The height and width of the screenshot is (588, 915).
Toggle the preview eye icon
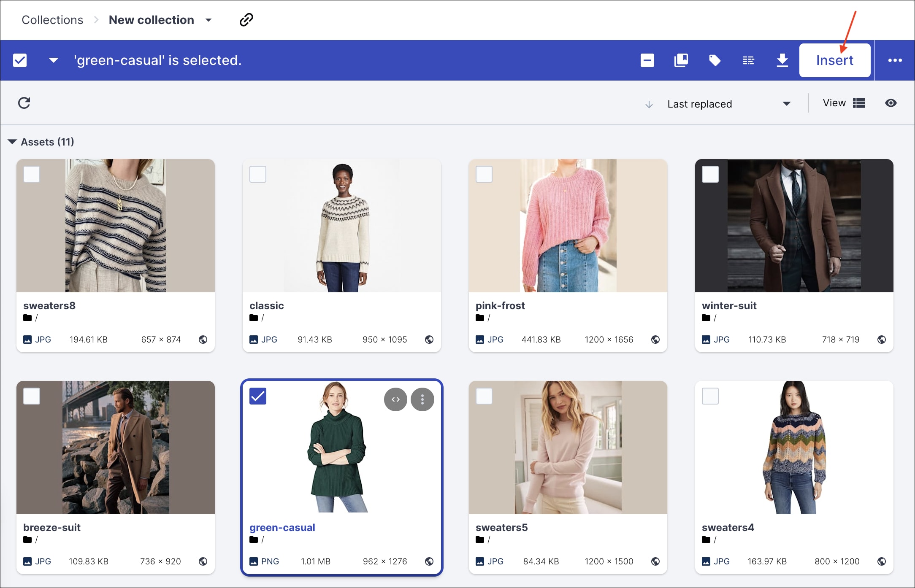[891, 103]
